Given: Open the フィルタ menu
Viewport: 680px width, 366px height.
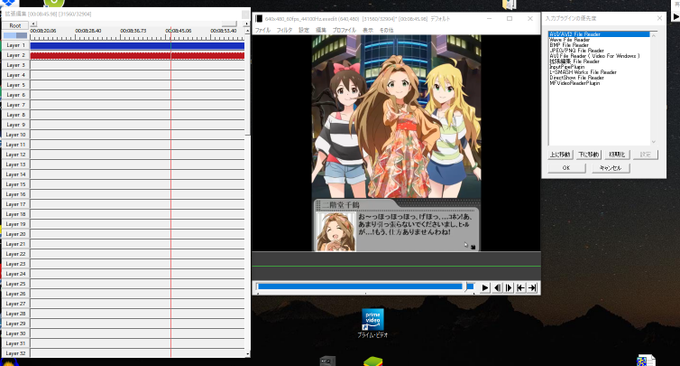Looking at the screenshot, I should pyautogui.click(x=284, y=30).
